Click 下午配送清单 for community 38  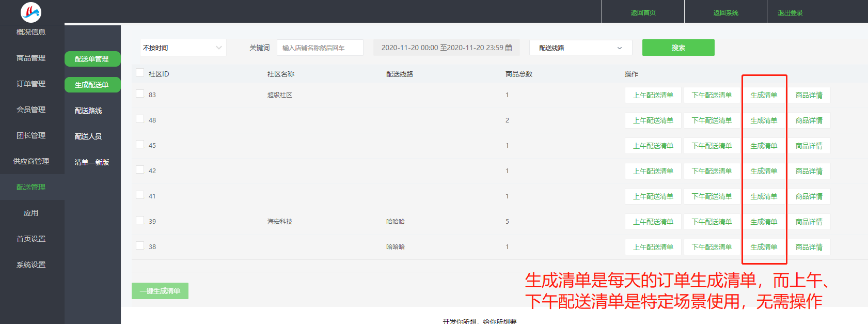pos(712,247)
